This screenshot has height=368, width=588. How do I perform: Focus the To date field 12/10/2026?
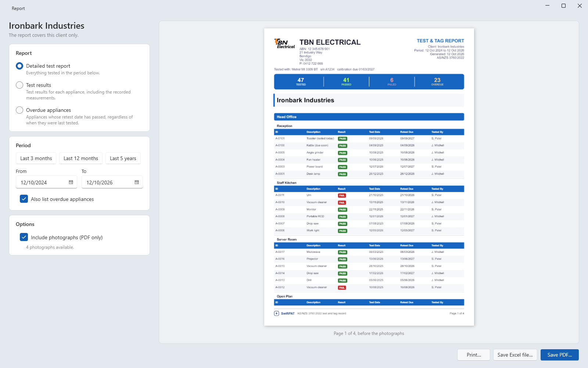click(x=112, y=182)
